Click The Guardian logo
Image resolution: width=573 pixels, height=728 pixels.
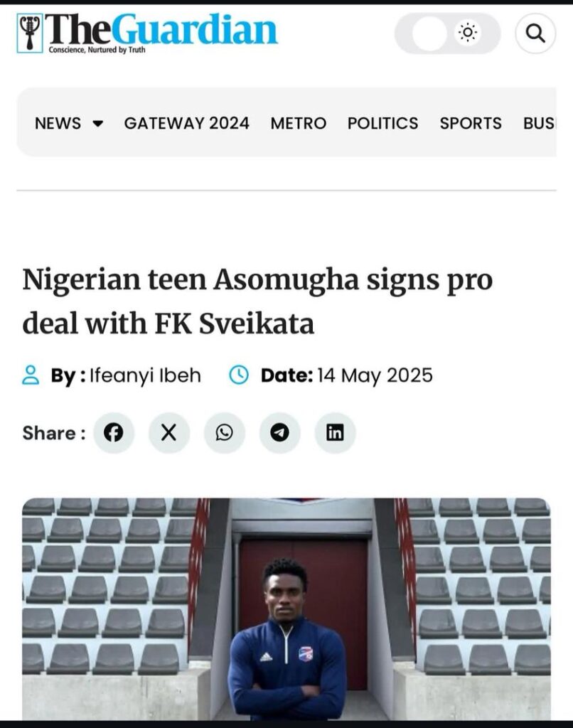click(x=147, y=33)
